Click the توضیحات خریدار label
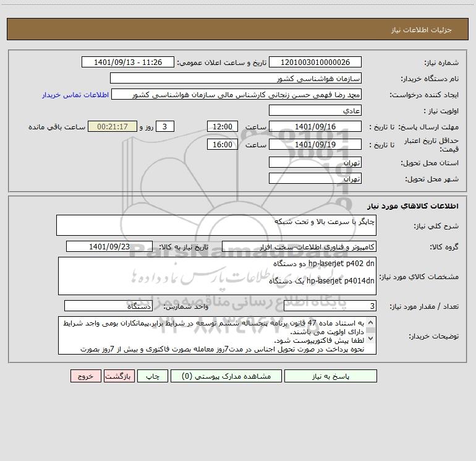The width and height of the screenshot is (476, 461). click(x=434, y=336)
